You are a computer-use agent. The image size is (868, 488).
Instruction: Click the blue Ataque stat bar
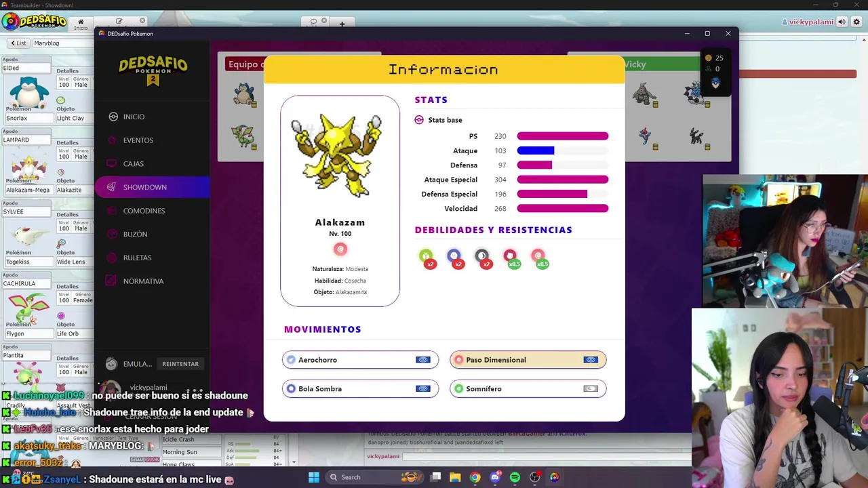(536, 150)
